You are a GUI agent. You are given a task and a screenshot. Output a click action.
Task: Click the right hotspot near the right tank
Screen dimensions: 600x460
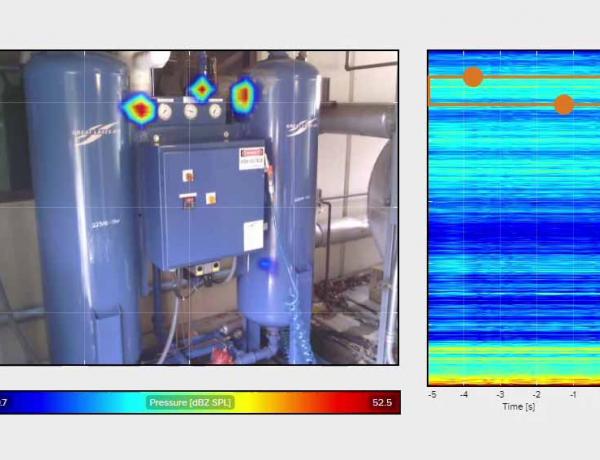[243, 96]
